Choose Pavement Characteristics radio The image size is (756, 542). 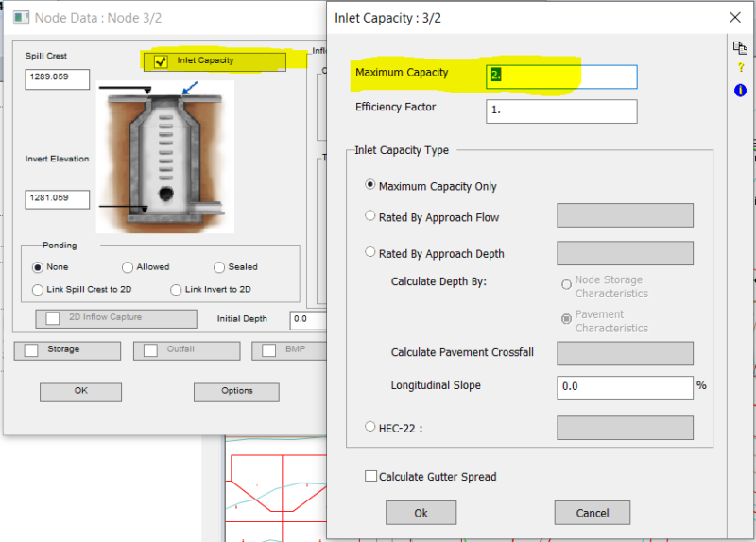(566, 319)
